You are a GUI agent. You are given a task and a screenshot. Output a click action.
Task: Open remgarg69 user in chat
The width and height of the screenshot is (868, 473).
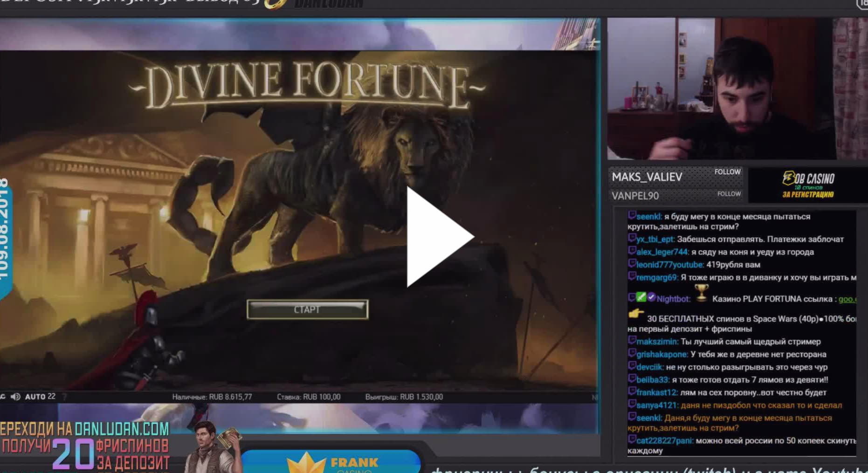tap(657, 278)
